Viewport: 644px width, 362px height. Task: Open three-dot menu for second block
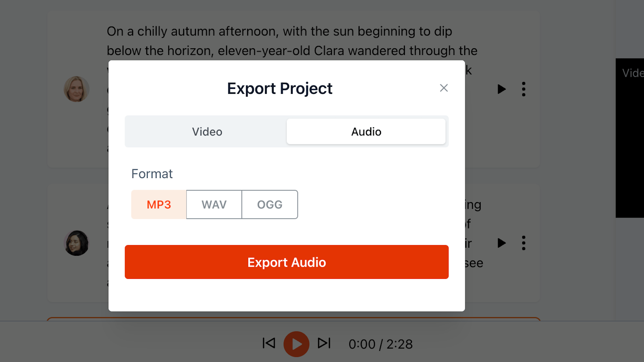pos(524,243)
